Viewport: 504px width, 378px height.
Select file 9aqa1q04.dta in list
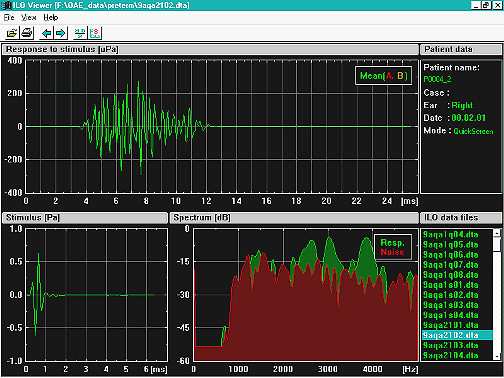451,235
